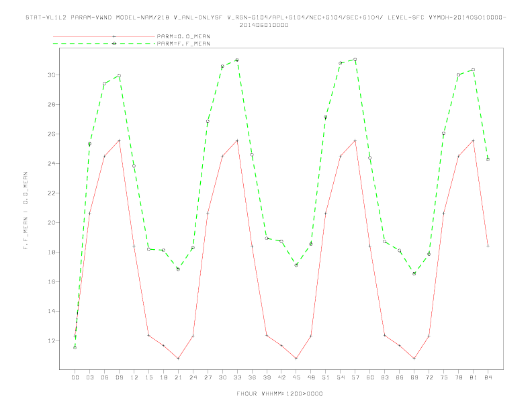The image size is (532, 411).
Task: Click the x-axis tick label 57
Action: (x=355, y=377)
